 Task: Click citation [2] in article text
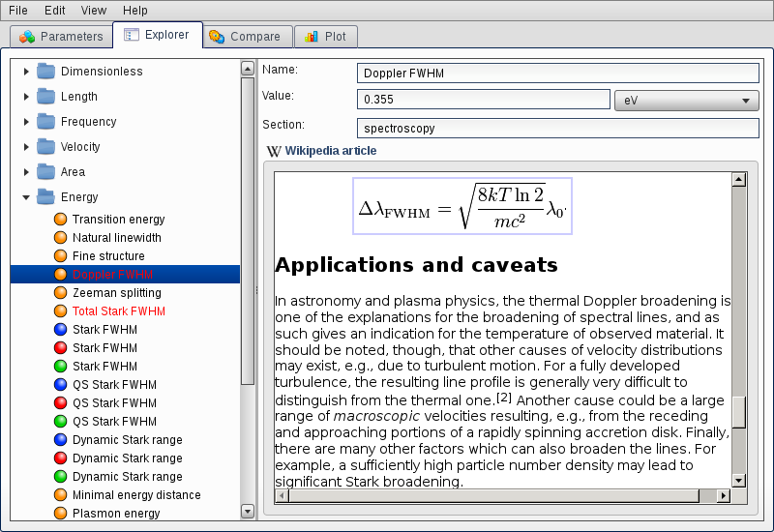click(x=504, y=397)
